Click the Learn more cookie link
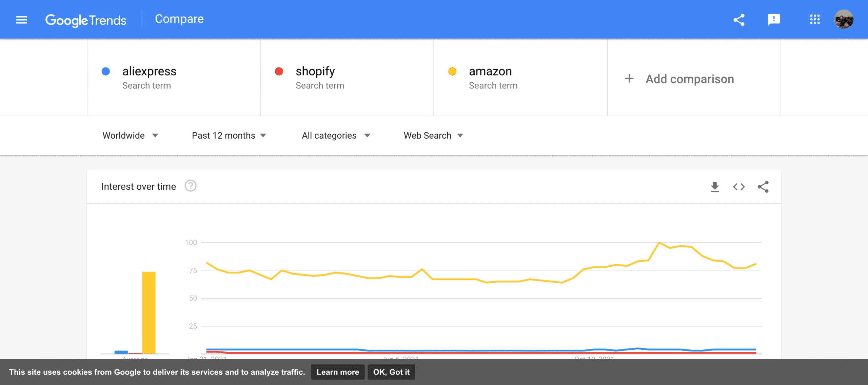 pyautogui.click(x=338, y=372)
